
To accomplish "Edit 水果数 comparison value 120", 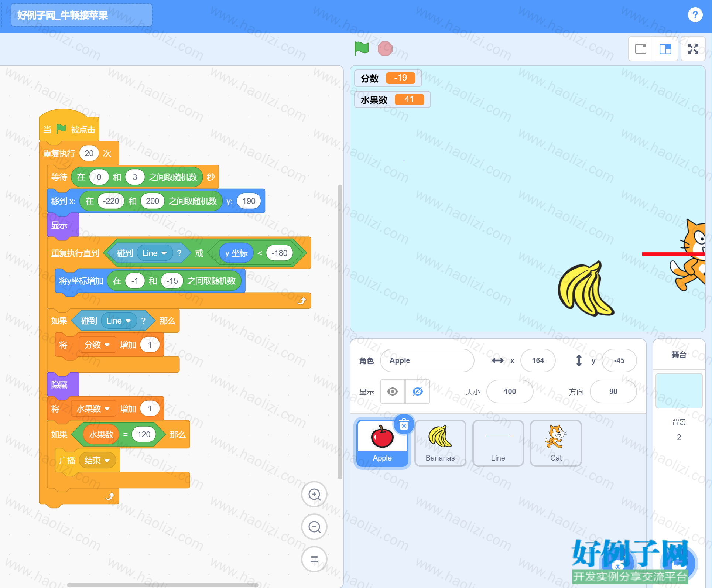I will tap(144, 434).
